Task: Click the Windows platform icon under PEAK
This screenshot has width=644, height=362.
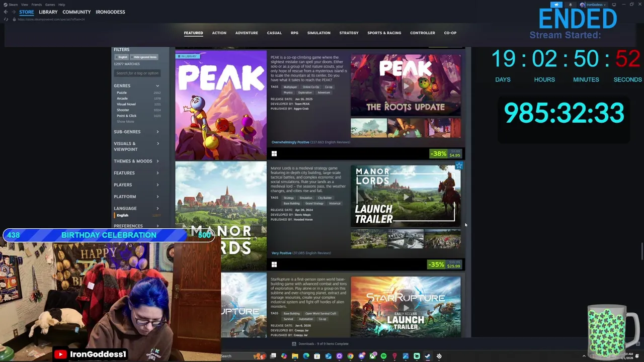Action: [274, 154]
